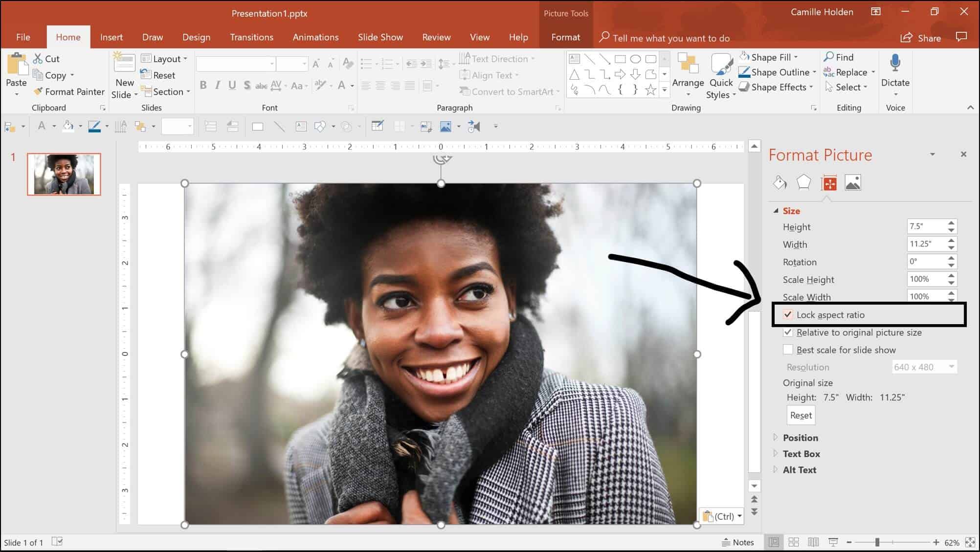Viewport: 980px width, 552px height.
Task: Open the Picture tab icon in Format Picture
Action: coord(853,182)
